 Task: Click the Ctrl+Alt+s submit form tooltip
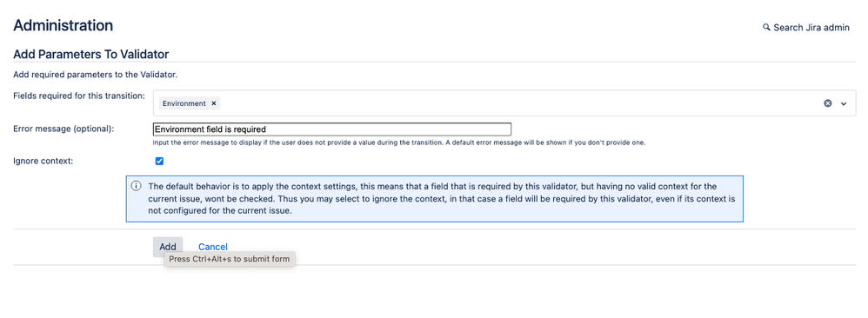(230, 259)
